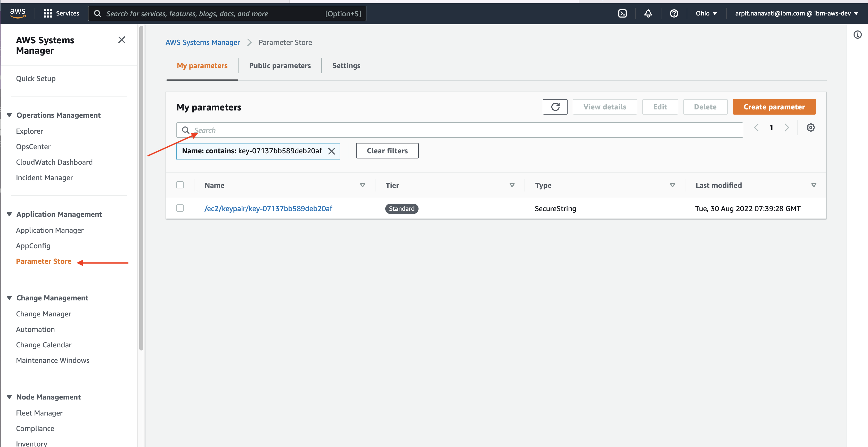Switch to the Public parameters tab
Screen dimensions: 868x447
click(x=280, y=66)
